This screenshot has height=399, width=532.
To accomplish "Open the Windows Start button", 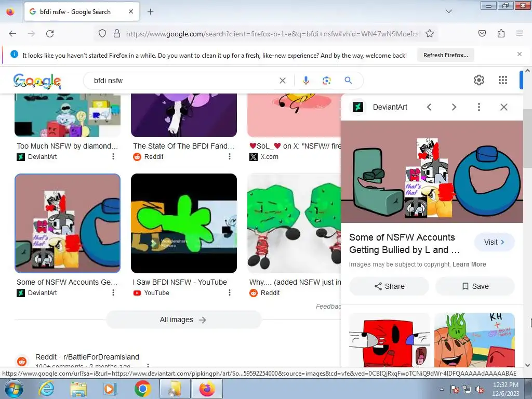I will (x=14, y=389).
